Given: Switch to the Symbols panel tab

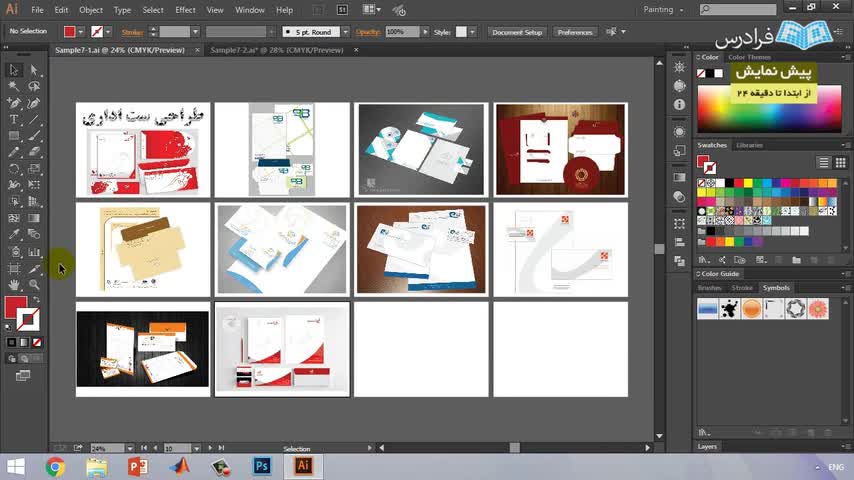Looking at the screenshot, I should point(776,288).
